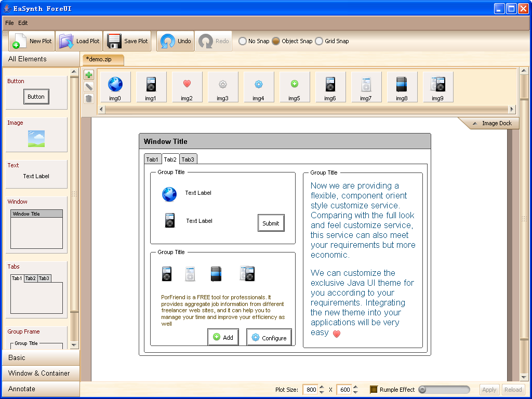Toggle the Rumple Effect checkbox
The height and width of the screenshot is (399, 532).
click(374, 390)
